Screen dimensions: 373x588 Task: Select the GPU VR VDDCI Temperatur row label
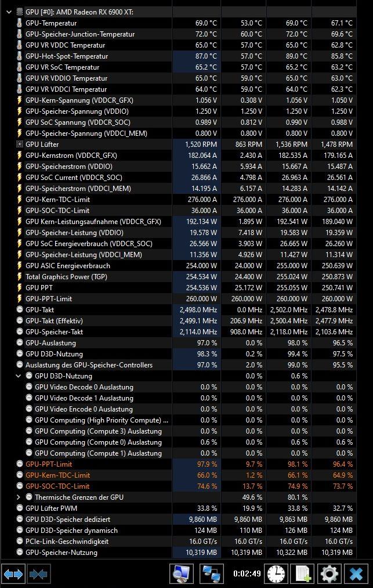point(66,89)
